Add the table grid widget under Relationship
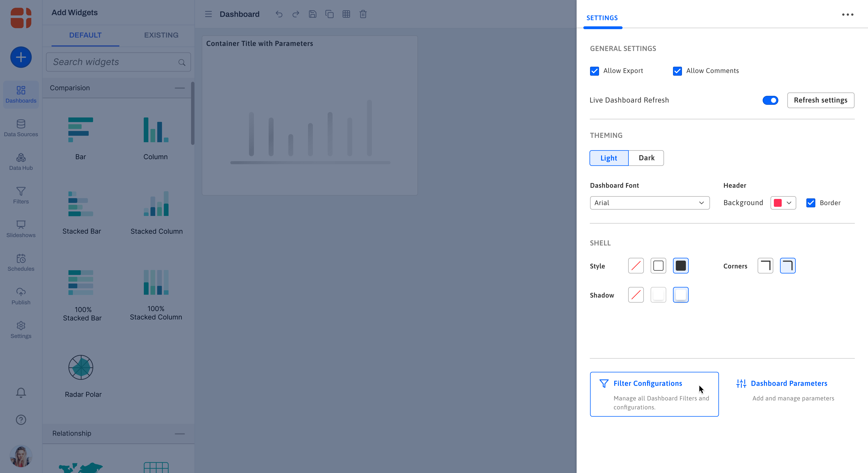The image size is (868, 473). [x=156, y=468]
